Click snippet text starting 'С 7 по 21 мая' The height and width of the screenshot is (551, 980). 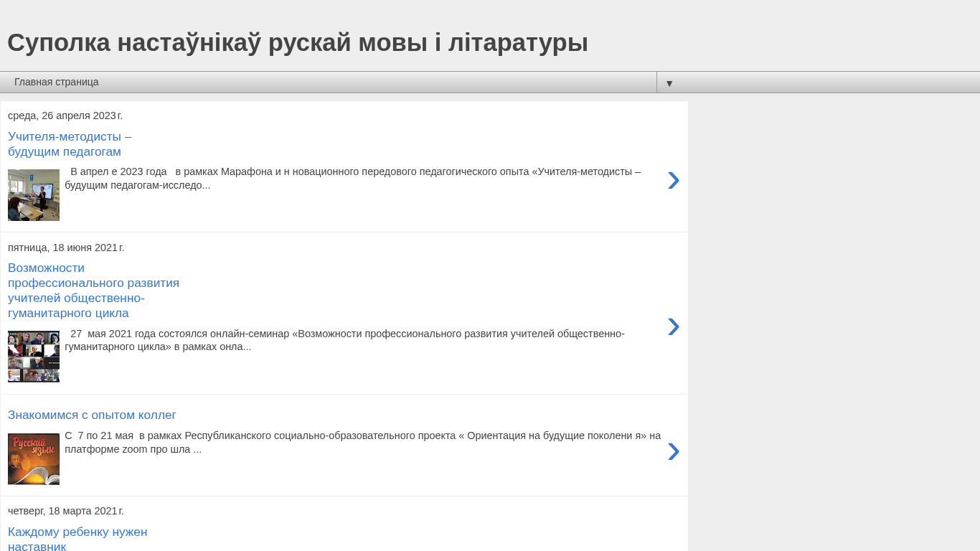tap(363, 443)
